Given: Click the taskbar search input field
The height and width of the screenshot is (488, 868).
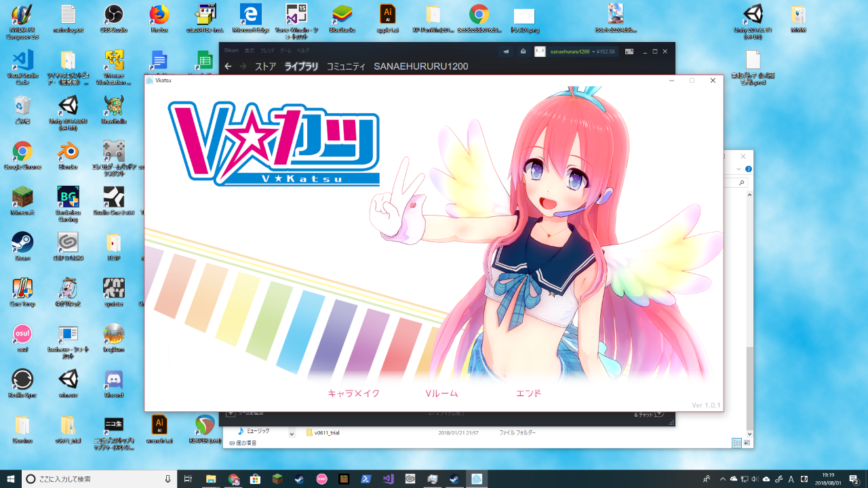Looking at the screenshot, I should coord(95,479).
